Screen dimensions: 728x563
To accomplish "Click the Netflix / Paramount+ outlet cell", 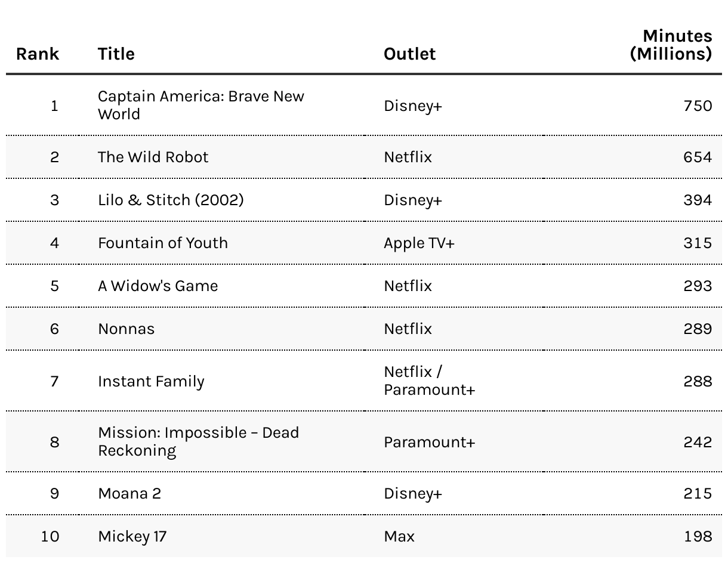I will [430, 381].
